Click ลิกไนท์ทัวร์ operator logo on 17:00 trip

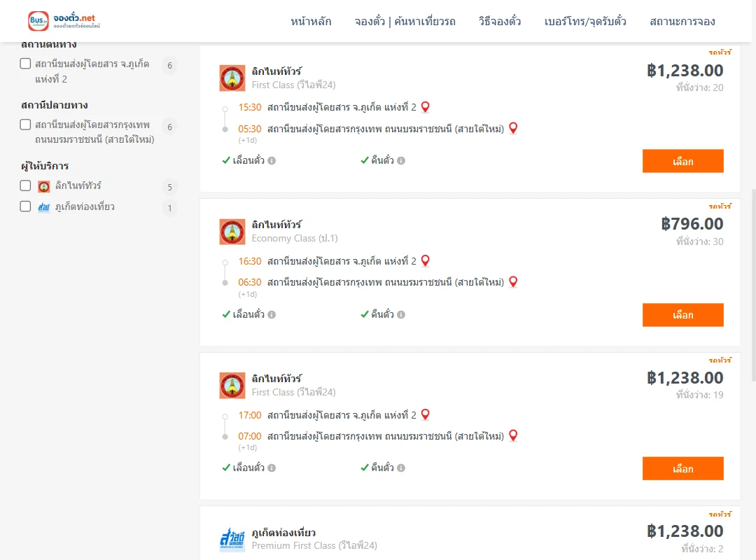coord(232,386)
